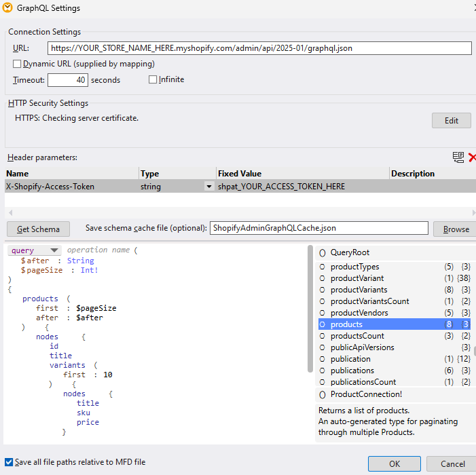
Task: Select productVendors in the field list
Action: click(x=359, y=313)
